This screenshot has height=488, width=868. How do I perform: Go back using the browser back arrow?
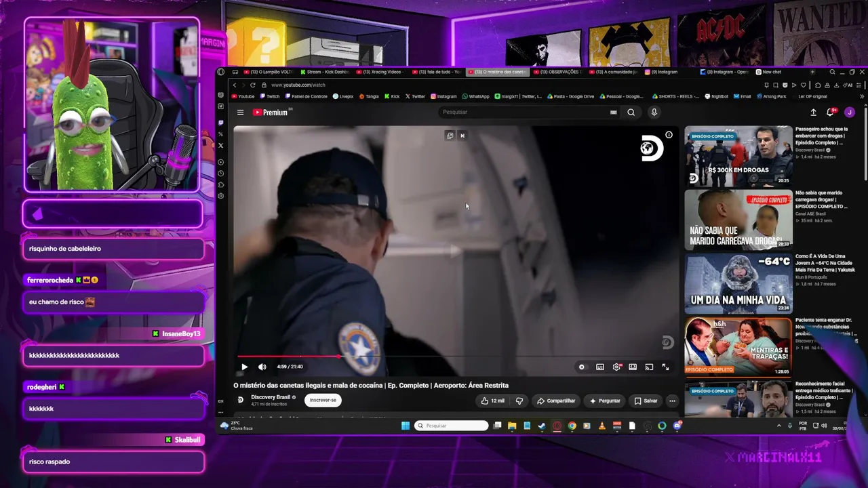pos(235,85)
